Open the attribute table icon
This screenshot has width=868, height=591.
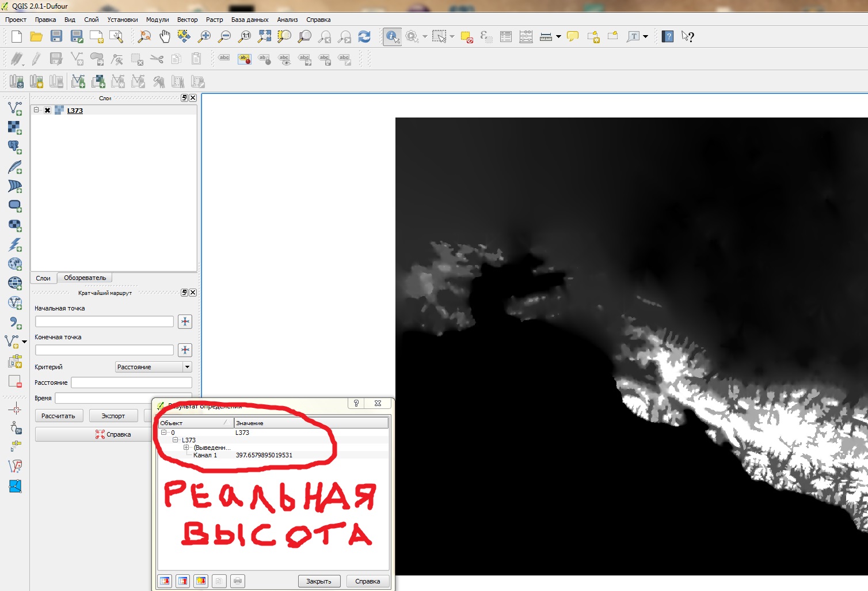506,37
